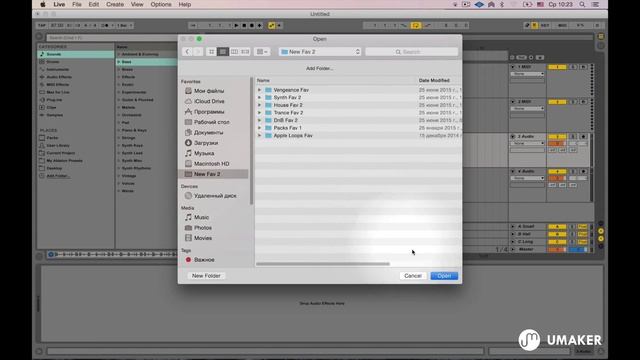Switch Open dialog to cover flow view
Screen dimensions: 640x360
245,52
